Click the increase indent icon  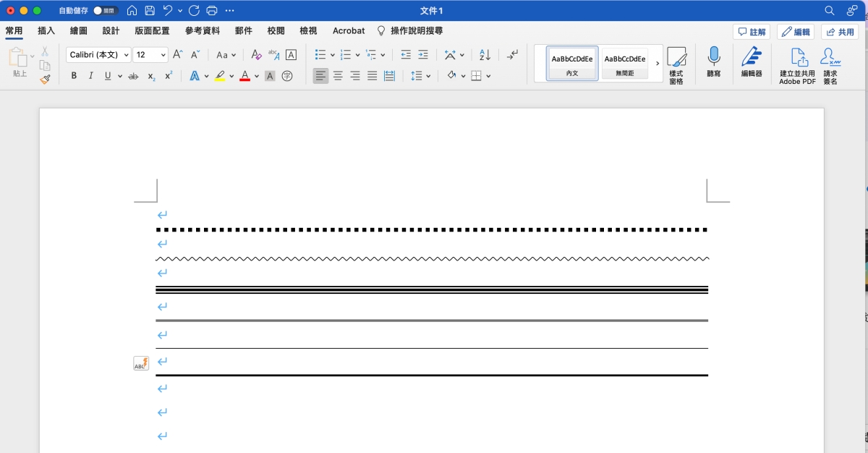(423, 55)
